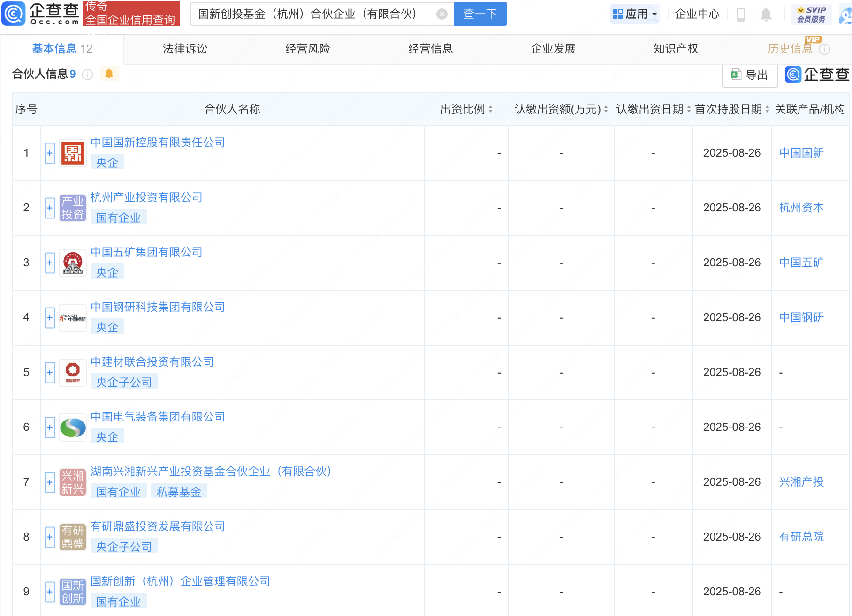Click the Qcc logo icon at top-left
The image size is (852, 616).
point(14,14)
